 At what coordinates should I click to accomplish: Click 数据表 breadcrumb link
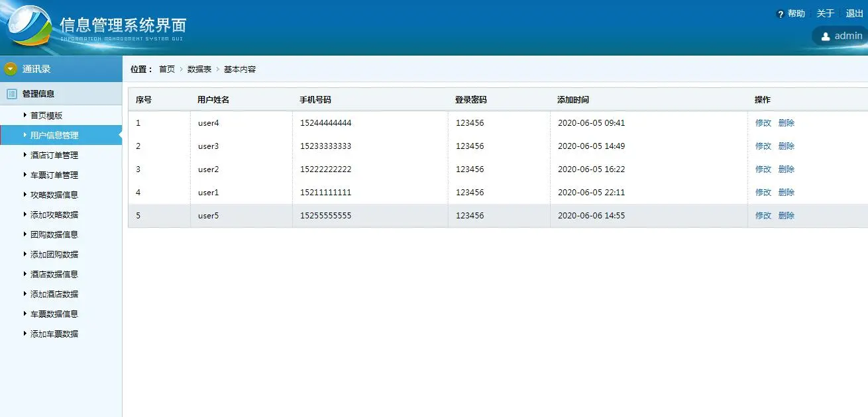(x=199, y=69)
